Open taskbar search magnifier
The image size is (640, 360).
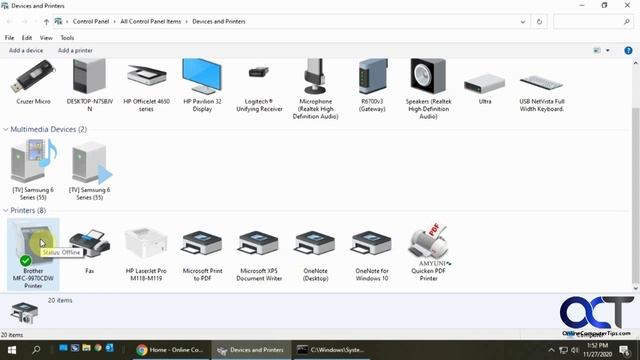pos(36,350)
